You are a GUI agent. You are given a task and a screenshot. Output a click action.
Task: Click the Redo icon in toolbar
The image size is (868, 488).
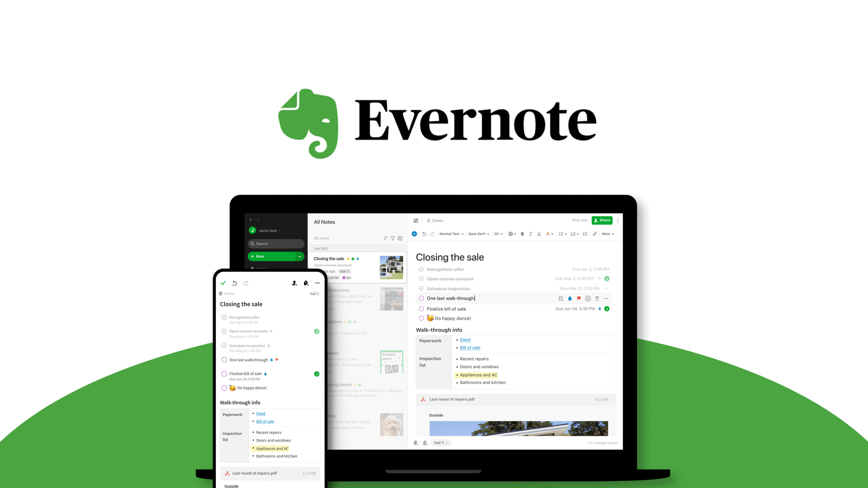coord(433,233)
